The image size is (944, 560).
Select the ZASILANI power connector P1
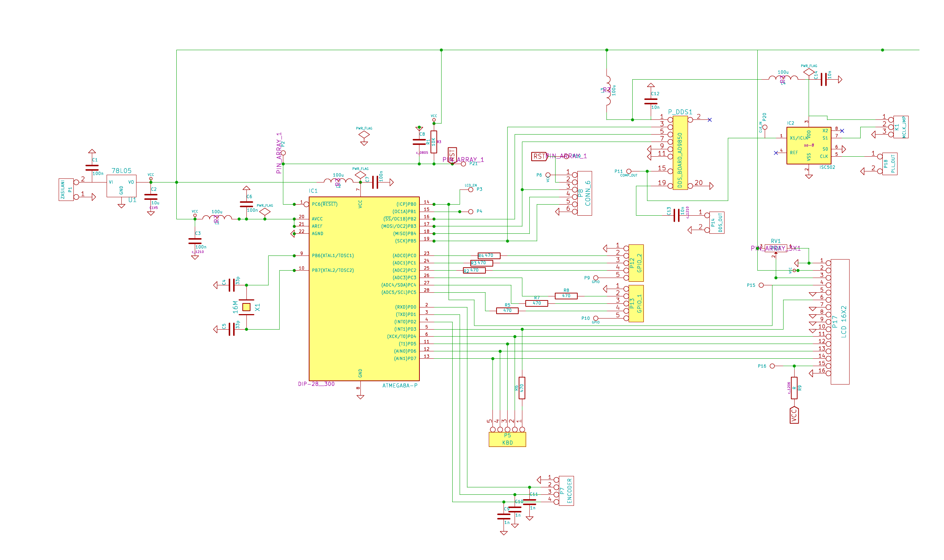pyautogui.click(x=66, y=189)
